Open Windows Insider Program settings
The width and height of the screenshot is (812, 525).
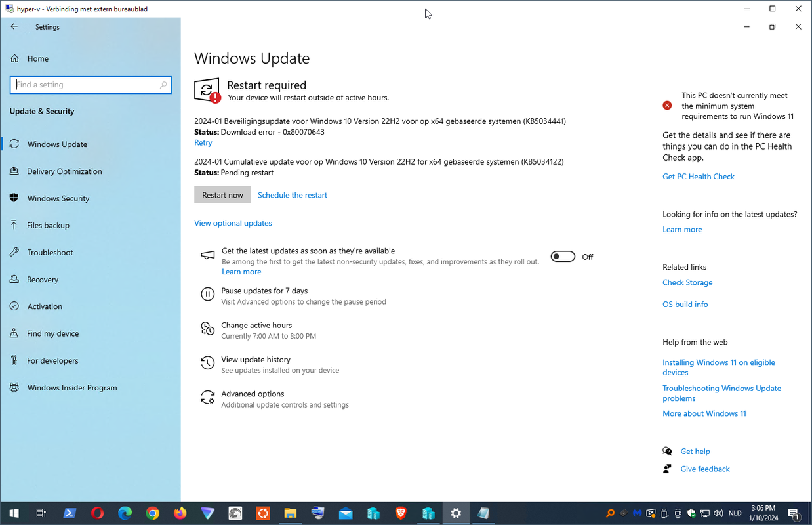72,388
